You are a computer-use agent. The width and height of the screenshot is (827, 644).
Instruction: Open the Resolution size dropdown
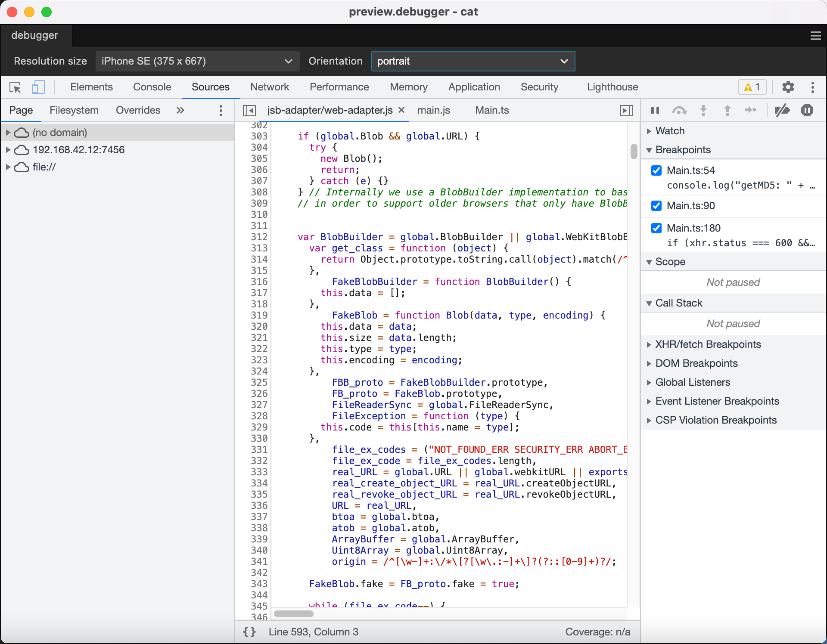(197, 61)
